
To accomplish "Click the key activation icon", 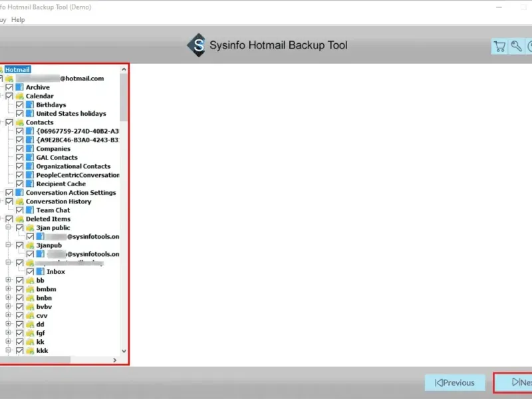I will (516, 47).
